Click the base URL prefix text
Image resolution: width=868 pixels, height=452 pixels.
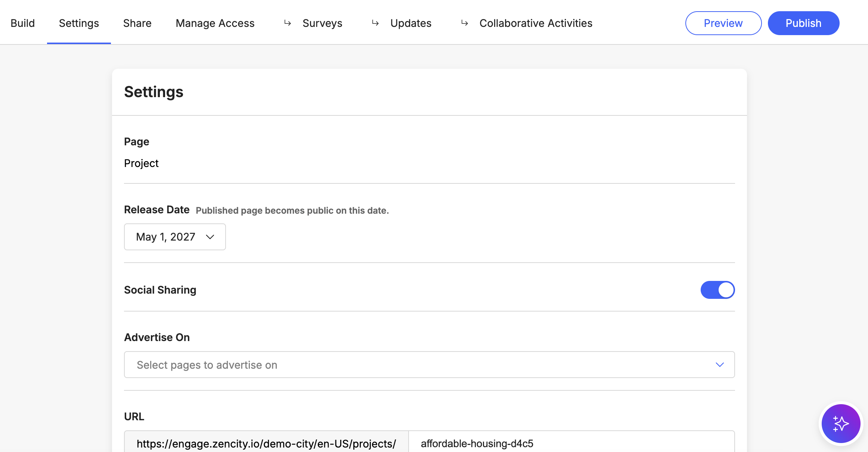click(266, 443)
